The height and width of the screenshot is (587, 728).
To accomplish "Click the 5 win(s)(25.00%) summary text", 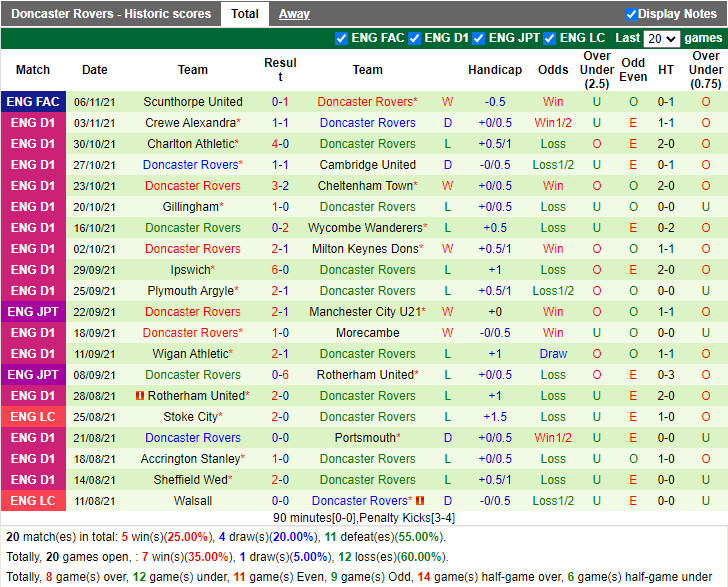I will (x=165, y=537).
